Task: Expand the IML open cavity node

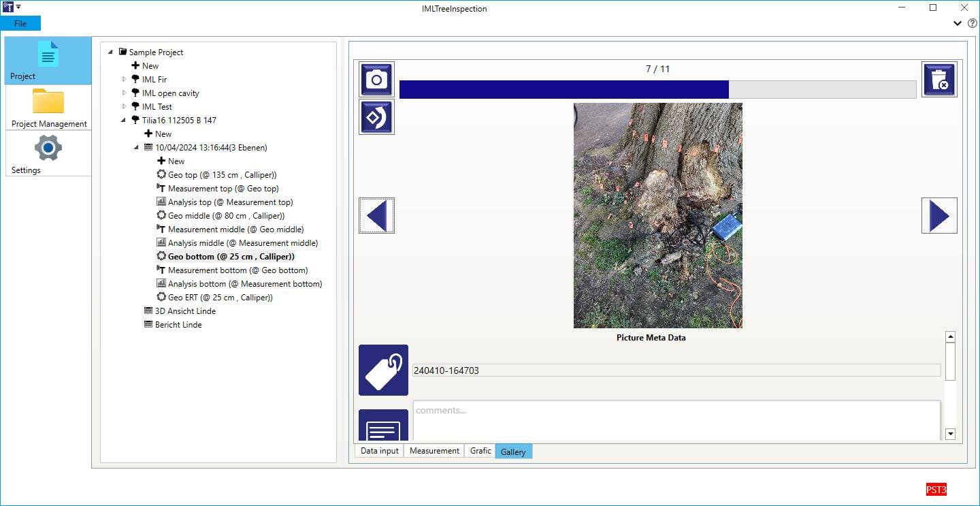Action: [x=125, y=93]
